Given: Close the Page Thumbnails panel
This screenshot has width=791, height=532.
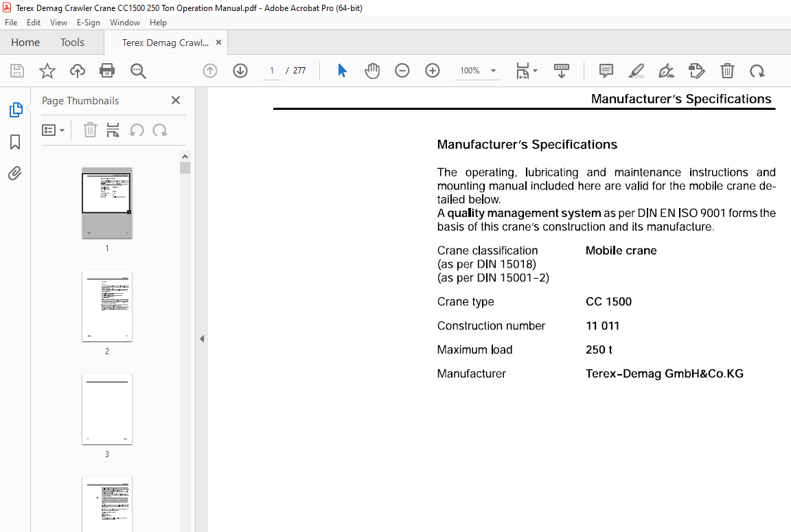Looking at the screenshot, I should (176, 100).
